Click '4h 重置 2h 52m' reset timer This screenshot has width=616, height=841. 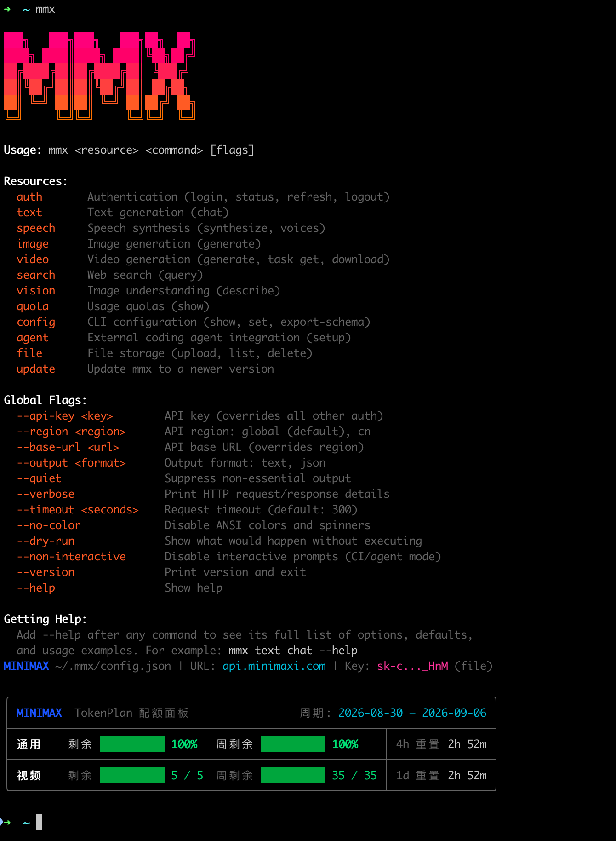pos(441,744)
